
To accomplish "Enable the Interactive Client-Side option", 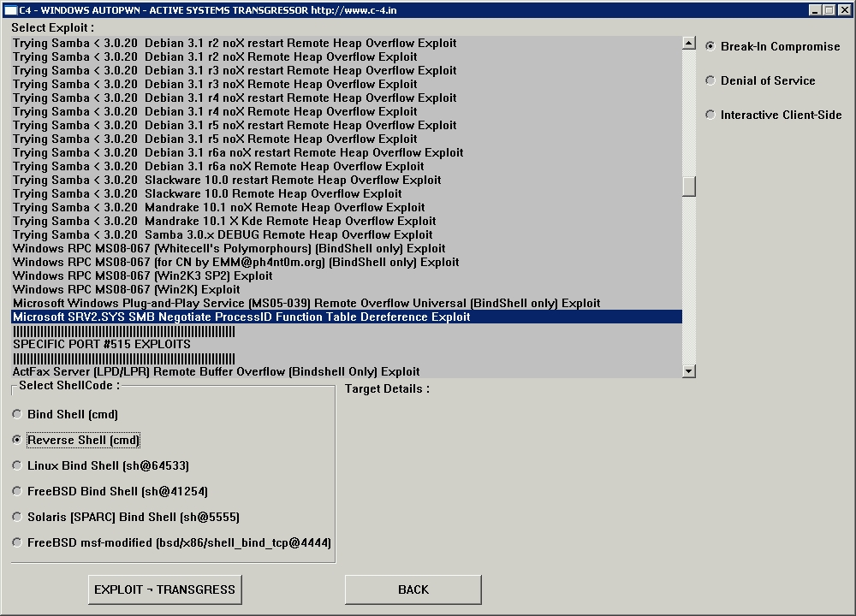I will (710, 115).
